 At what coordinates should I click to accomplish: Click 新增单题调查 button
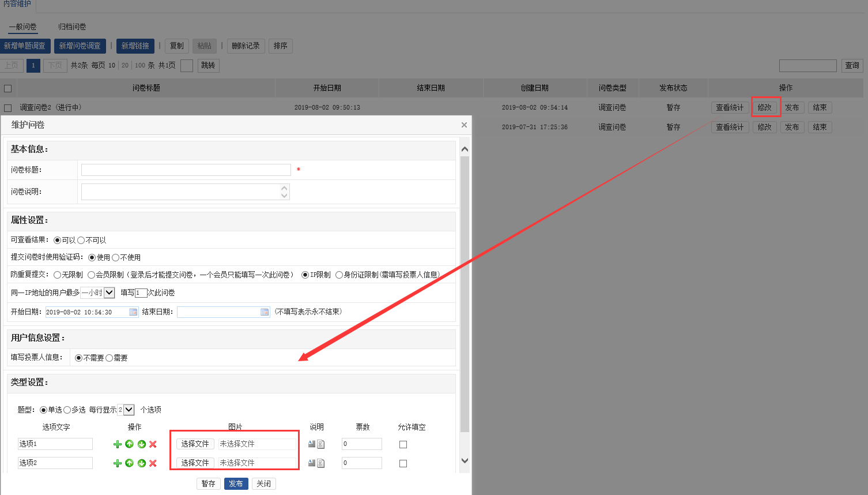[x=25, y=46]
